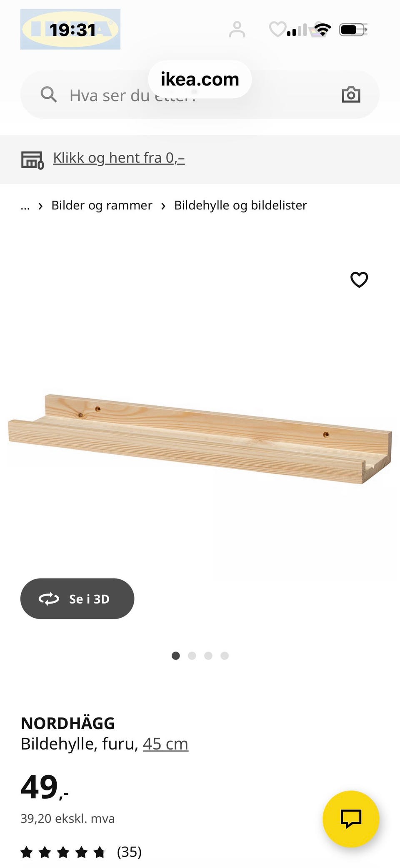Click the 3D rotate arrows icon
400x868 pixels.
click(49, 599)
